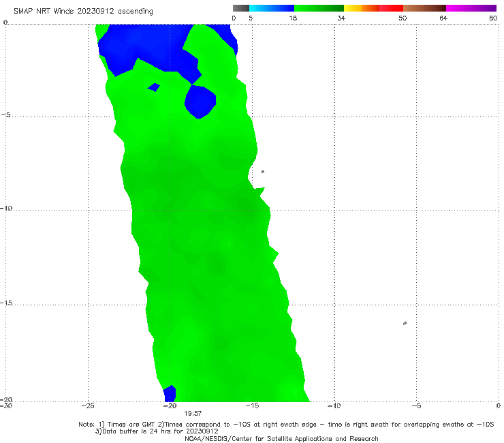Click the title 'SMAP NRT Winds 20230912 ascending'
The width and height of the screenshot is (504, 443).
coord(83,11)
